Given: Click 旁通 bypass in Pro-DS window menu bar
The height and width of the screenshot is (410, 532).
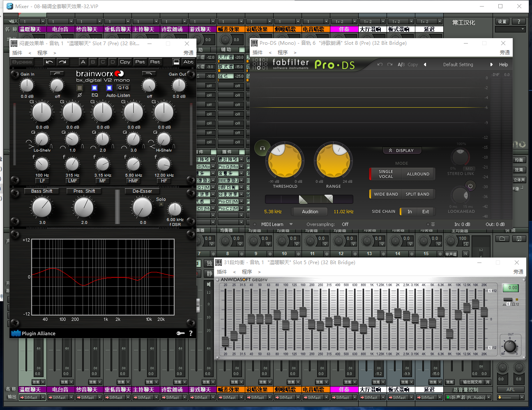Looking at the screenshot, I should [505, 52].
